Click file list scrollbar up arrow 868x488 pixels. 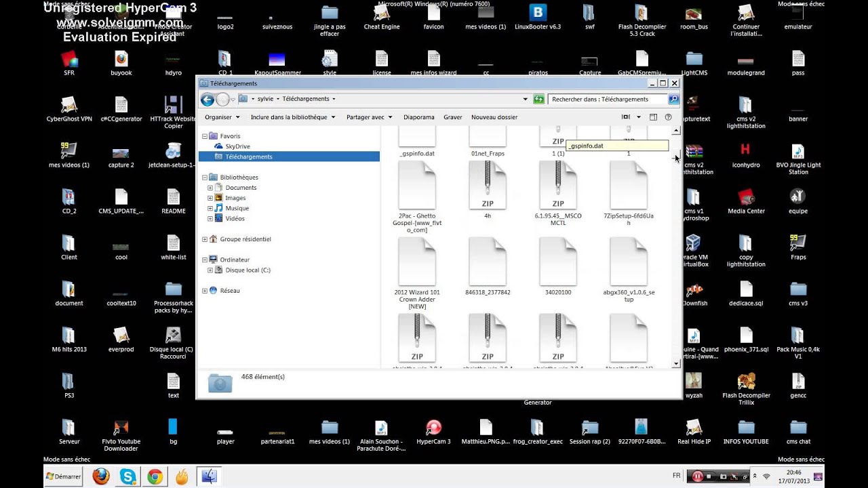point(676,131)
